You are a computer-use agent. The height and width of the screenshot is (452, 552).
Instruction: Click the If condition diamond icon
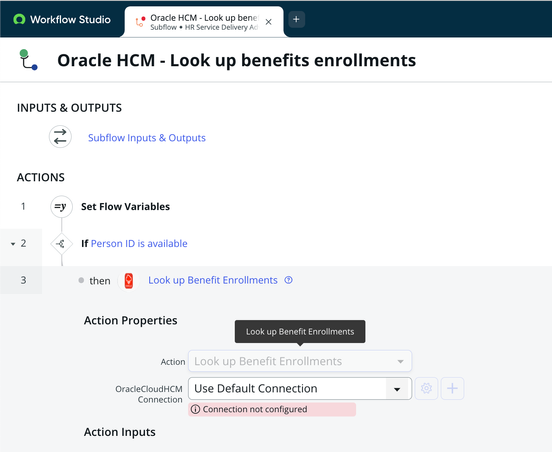coord(61,244)
